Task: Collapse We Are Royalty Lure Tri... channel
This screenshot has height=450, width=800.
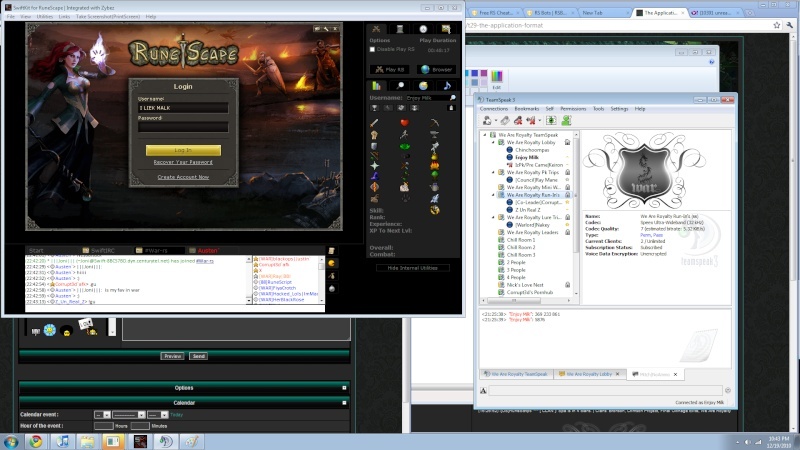Action: point(493,217)
